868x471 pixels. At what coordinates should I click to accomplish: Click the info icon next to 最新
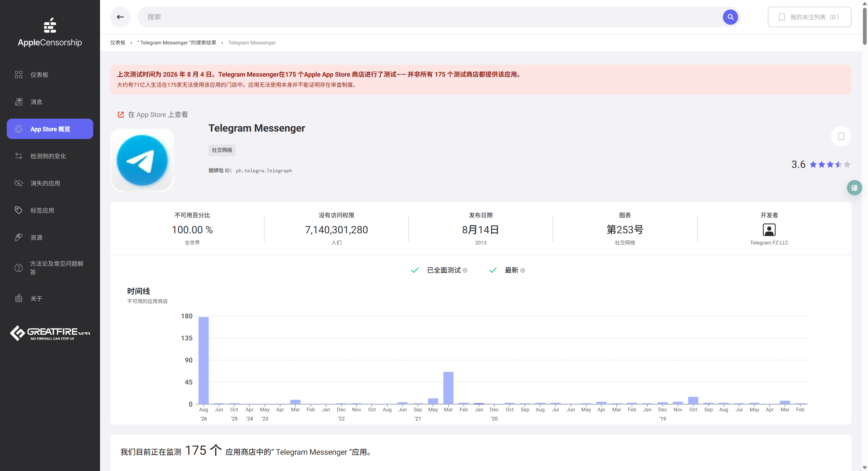[x=523, y=271]
